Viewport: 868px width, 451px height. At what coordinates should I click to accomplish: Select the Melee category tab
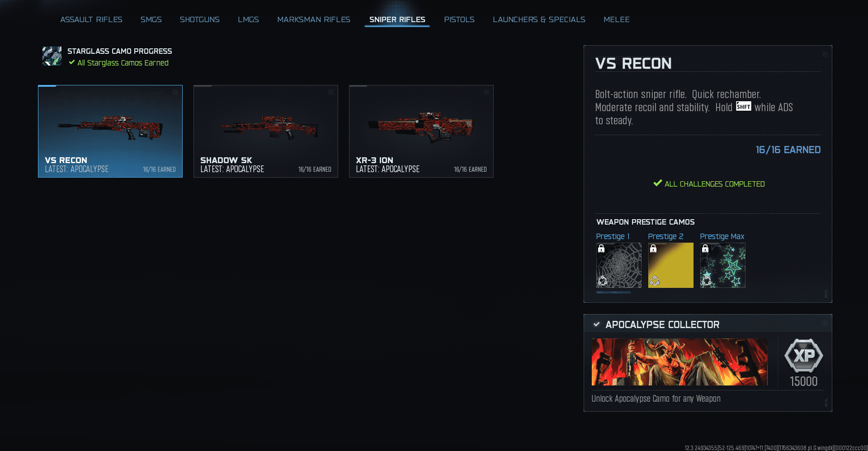pyautogui.click(x=616, y=19)
